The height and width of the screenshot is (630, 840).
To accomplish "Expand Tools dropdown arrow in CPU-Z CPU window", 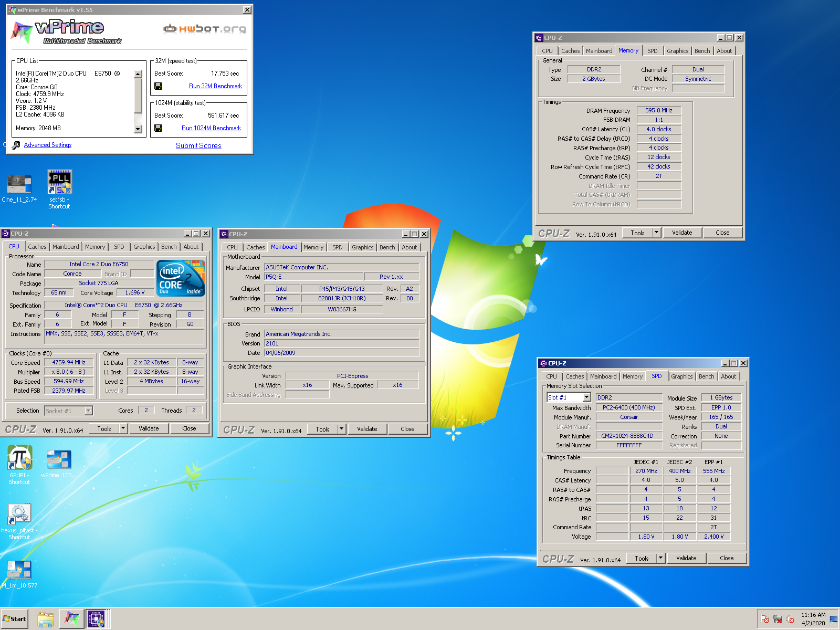I will click(123, 428).
